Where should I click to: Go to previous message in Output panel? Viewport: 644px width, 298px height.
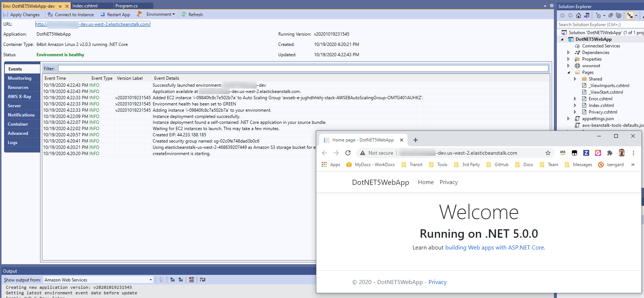172,280
